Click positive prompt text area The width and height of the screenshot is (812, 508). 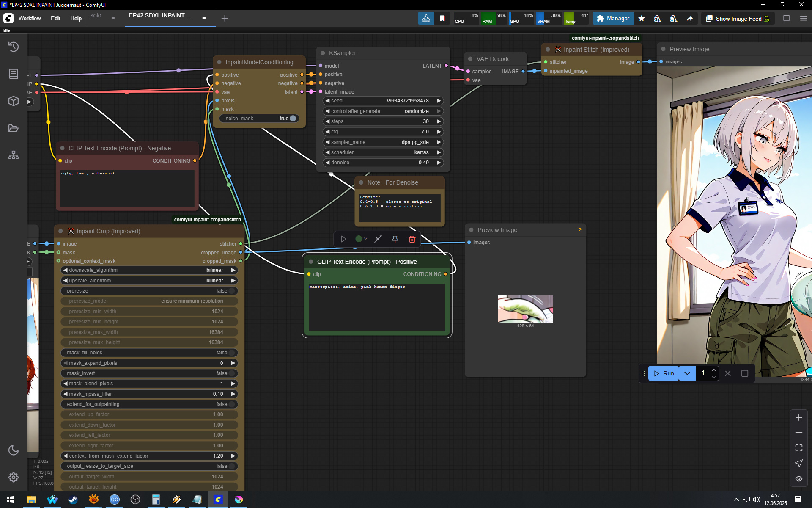(377, 307)
